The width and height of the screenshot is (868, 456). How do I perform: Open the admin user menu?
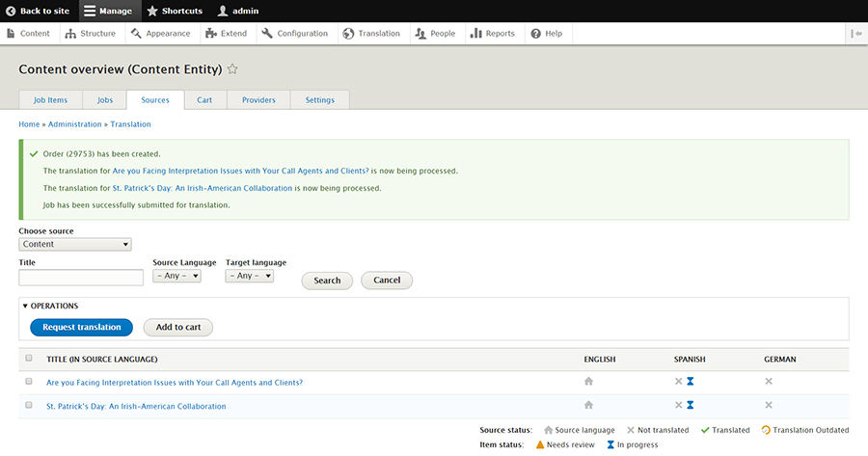[x=238, y=11]
